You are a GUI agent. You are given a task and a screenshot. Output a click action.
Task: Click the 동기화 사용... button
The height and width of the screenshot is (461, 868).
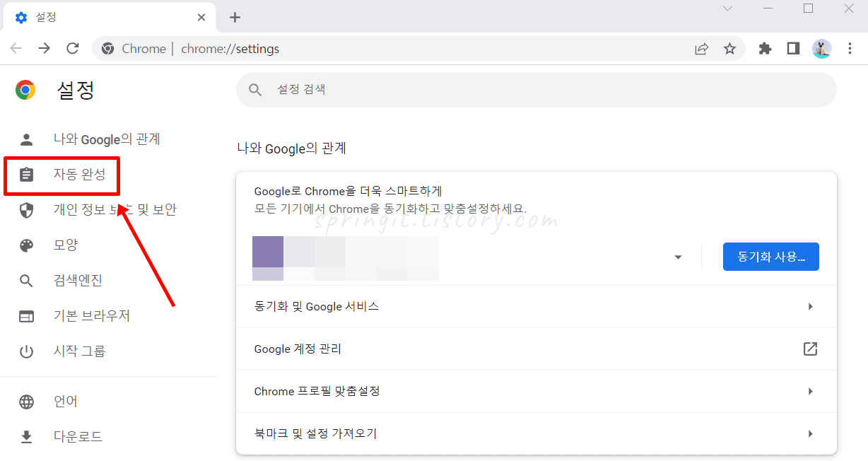771,257
